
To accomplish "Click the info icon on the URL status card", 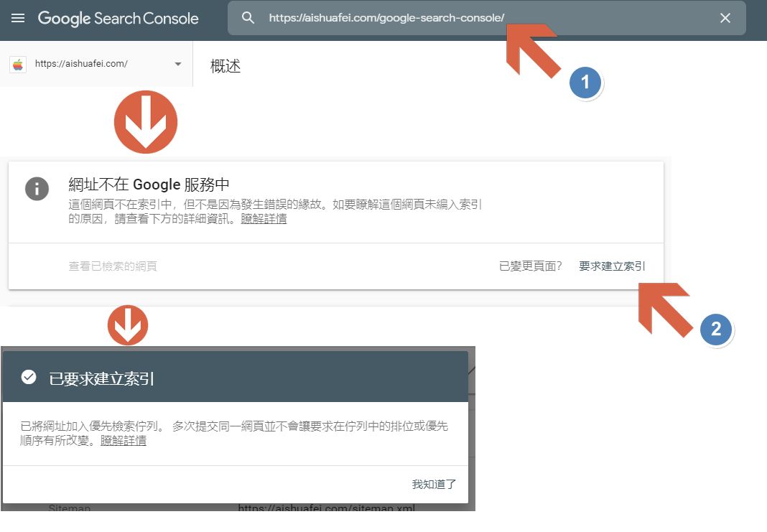I will (x=37, y=189).
